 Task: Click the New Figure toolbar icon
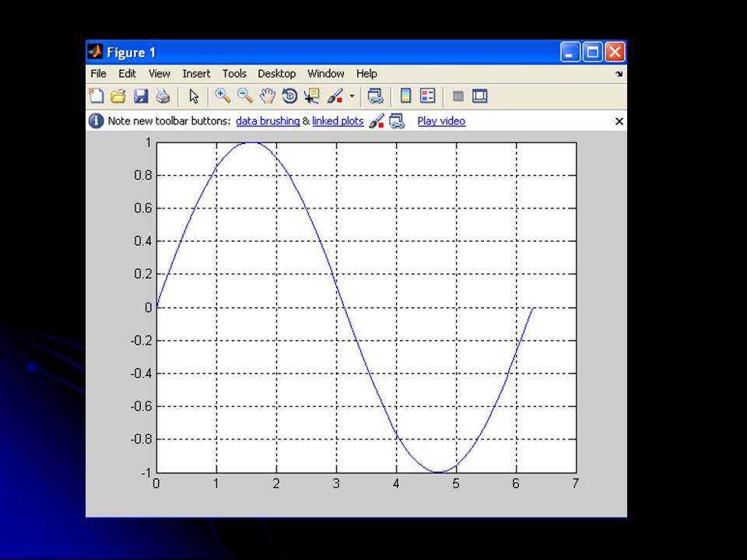[x=96, y=96]
